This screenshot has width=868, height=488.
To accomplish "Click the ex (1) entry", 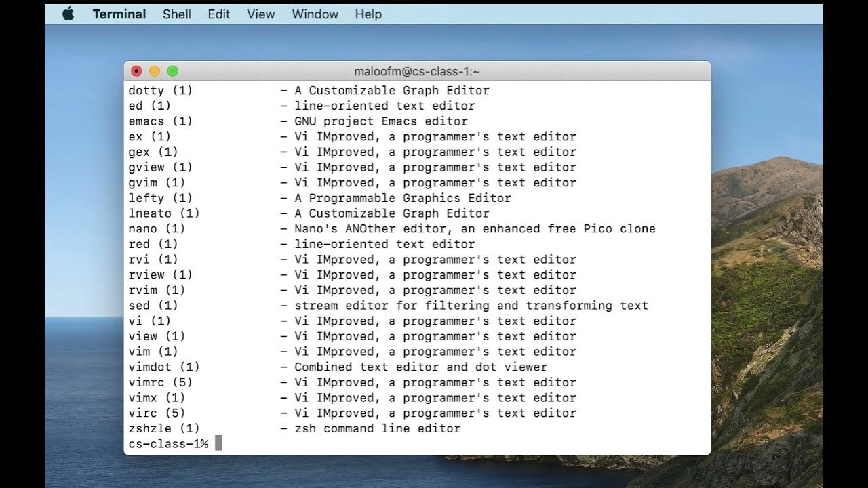I will tap(150, 136).
